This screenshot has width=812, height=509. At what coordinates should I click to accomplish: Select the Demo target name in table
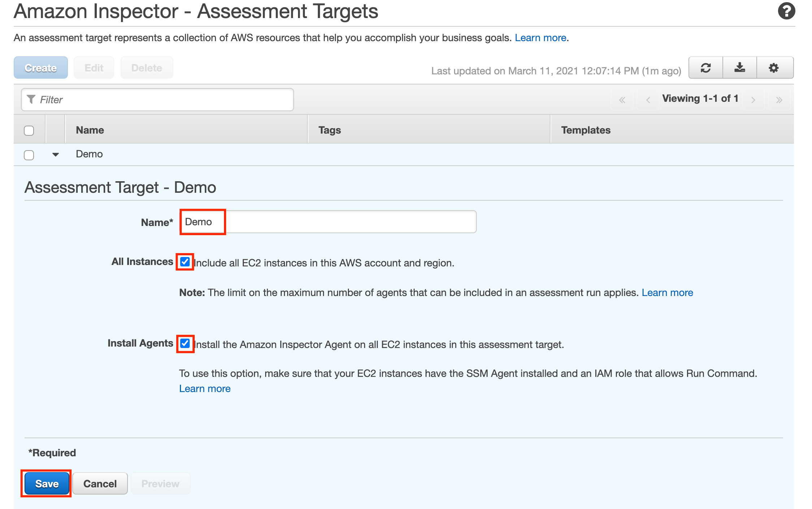[x=89, y=154]
